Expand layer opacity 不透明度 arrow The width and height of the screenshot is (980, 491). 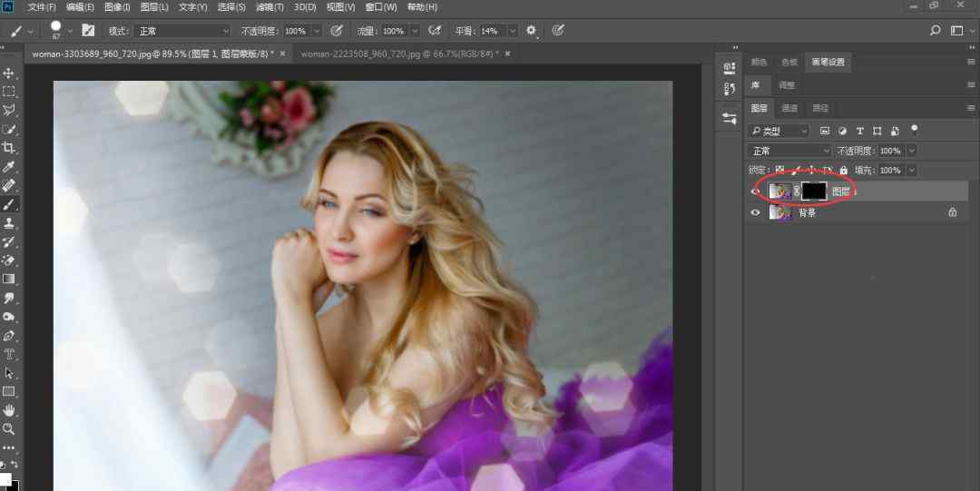click(x=911, y=151)
